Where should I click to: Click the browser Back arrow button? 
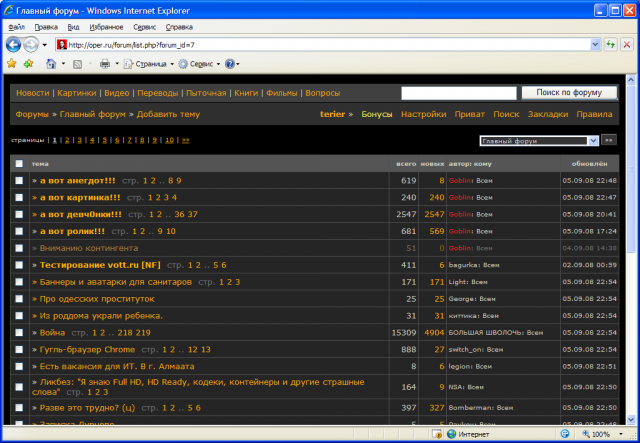point(13,45)
